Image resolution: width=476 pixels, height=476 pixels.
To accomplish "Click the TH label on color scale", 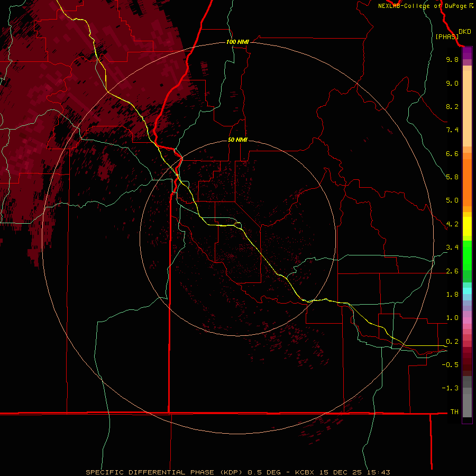I will click(x=454, y=412).
